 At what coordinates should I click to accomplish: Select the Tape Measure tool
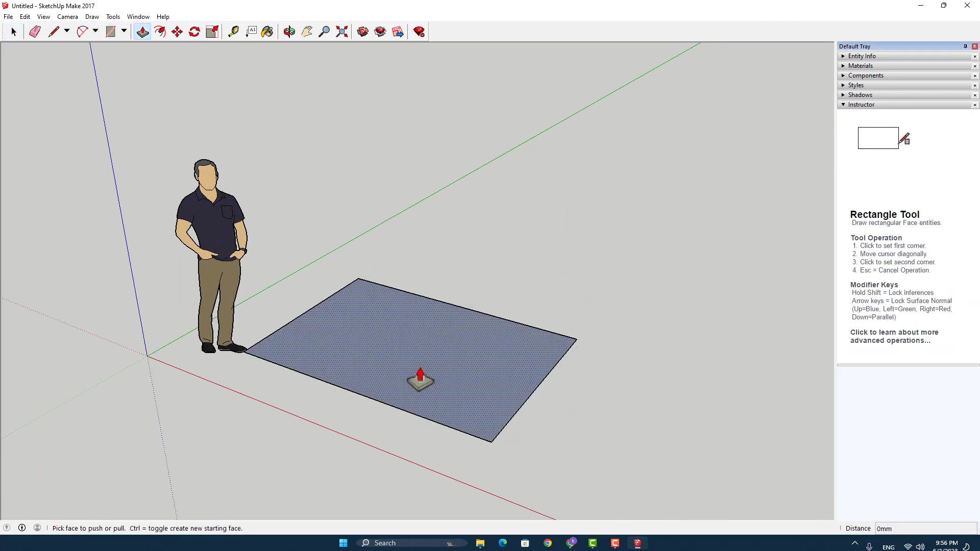click(233, 32)
